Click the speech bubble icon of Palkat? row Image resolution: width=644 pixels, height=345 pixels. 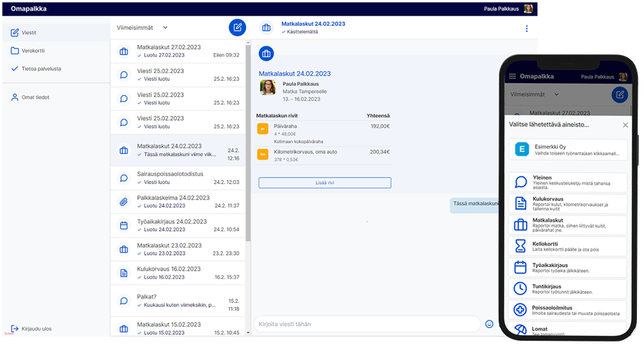pyautogui.click(x=124, y=301)
